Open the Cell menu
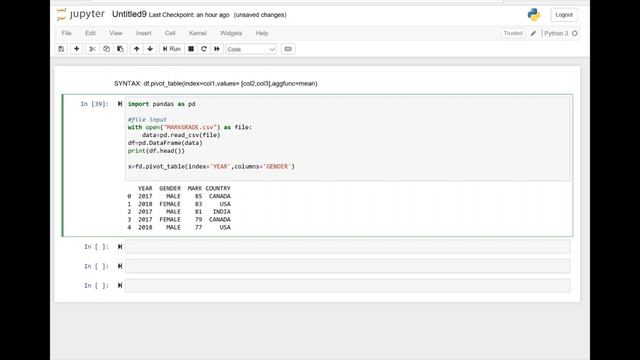The image size is (640, 360). 170,33
